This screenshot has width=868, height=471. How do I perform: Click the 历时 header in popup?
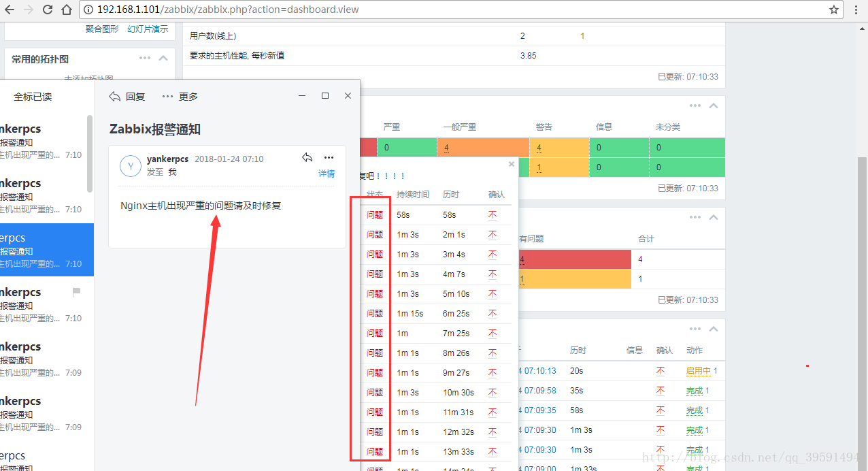[x=451, y=194]
